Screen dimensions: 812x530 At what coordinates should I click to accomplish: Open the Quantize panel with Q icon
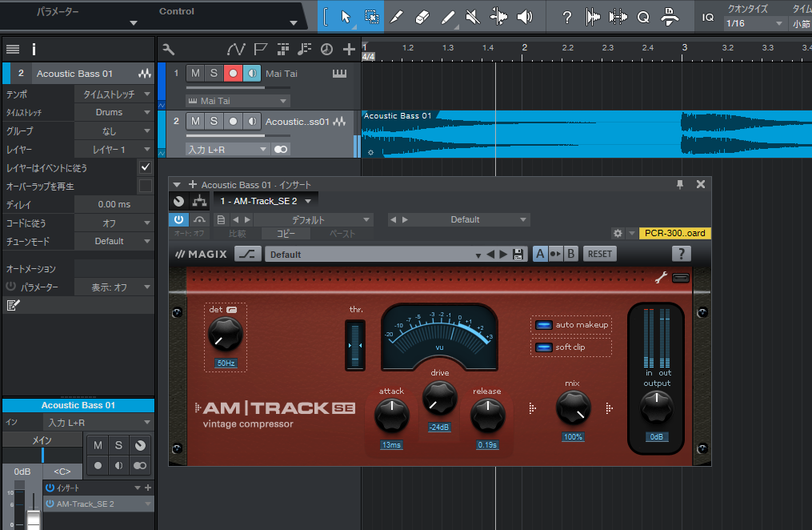643,18
